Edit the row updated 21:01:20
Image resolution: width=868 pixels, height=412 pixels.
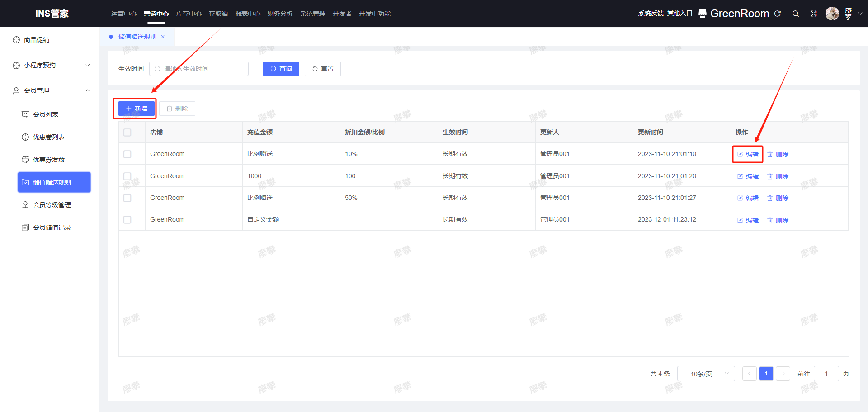748,176
